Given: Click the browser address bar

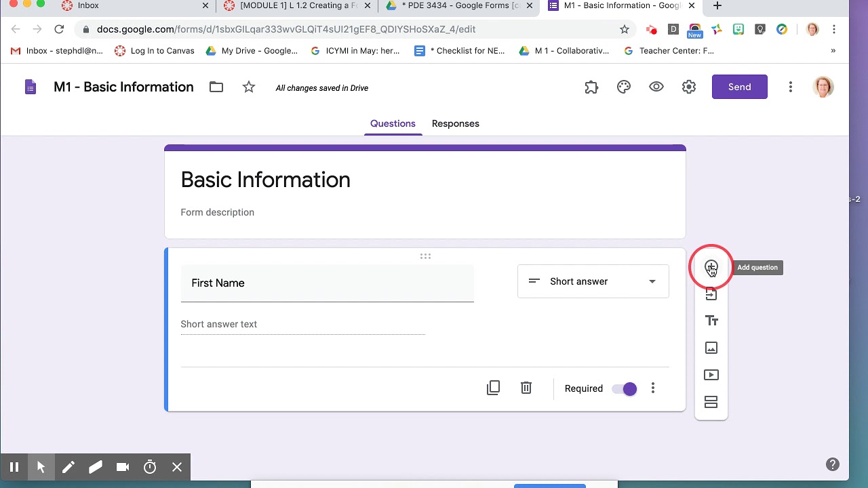Looking at the screenshot, I should click(353, 29).
